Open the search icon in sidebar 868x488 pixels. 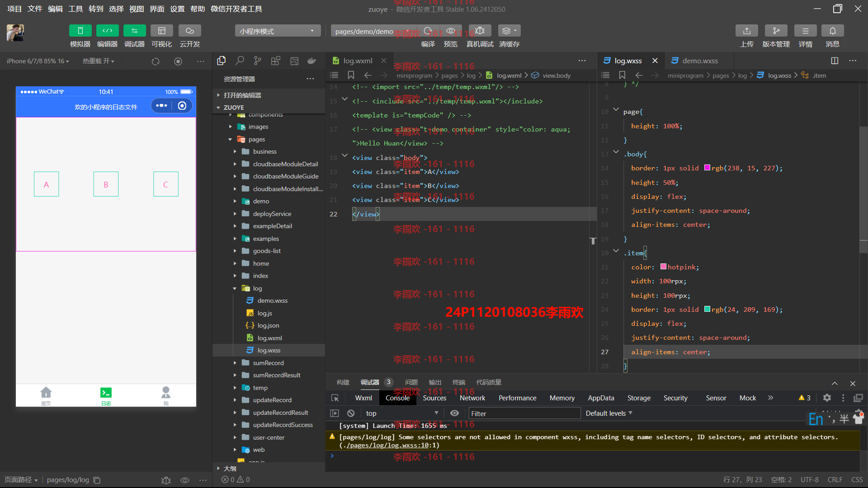pos(240,61)
